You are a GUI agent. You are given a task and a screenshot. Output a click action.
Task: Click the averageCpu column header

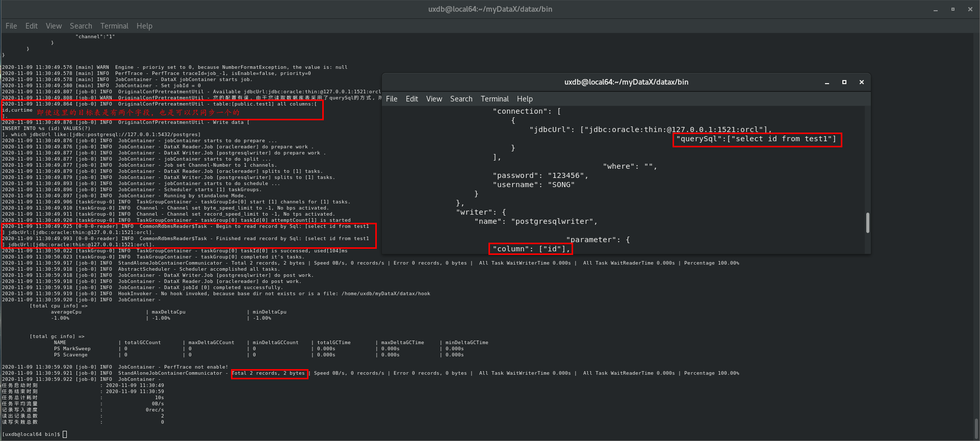[x=66, y=312]
